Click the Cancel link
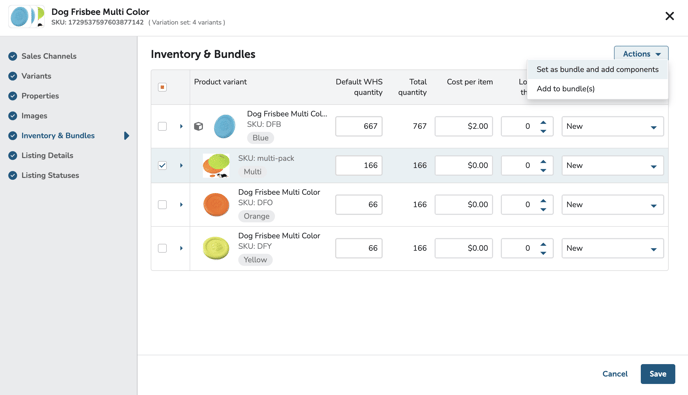The image size is (688, 395). tap(615, 374)
